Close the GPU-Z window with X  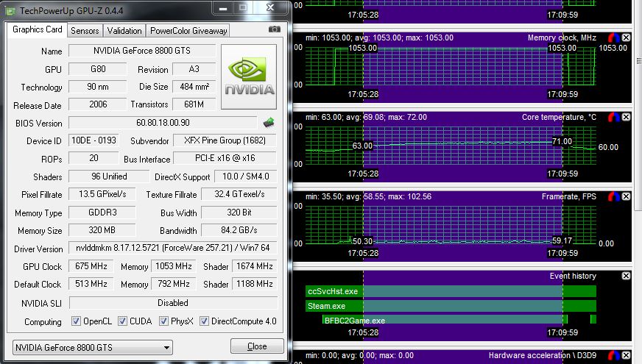click(x=270, y=8)
